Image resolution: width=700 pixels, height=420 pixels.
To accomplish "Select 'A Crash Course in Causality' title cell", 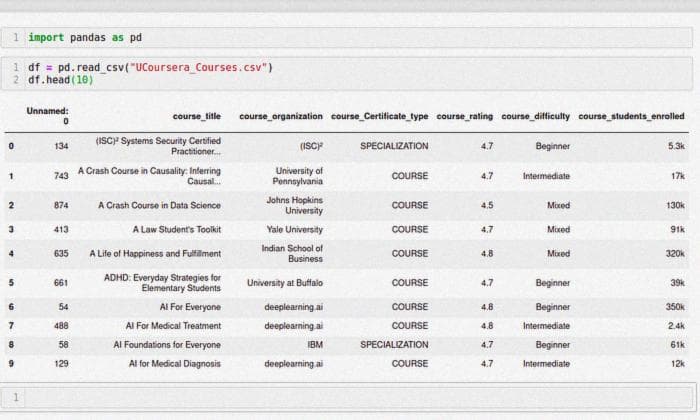I will 149,176.
